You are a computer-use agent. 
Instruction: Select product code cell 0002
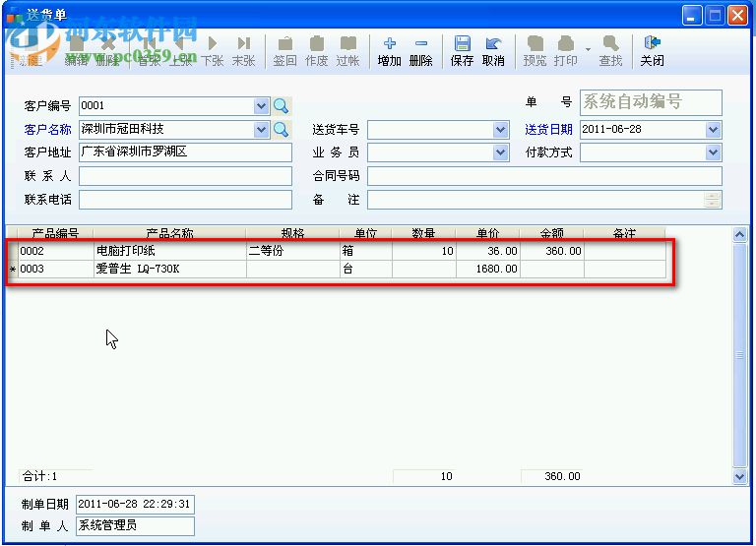(x=55, y=251)
